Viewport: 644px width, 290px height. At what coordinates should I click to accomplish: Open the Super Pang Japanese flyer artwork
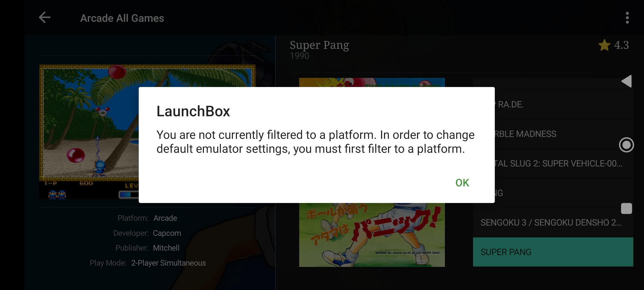point(372,235)
